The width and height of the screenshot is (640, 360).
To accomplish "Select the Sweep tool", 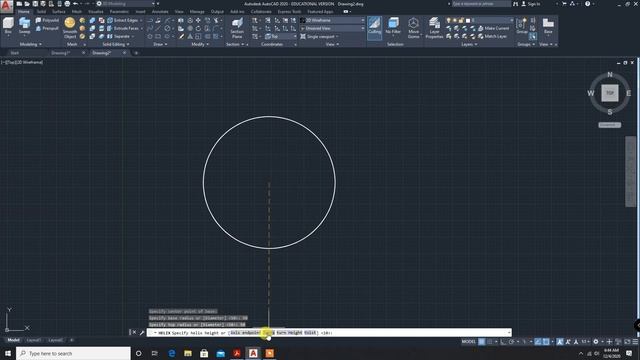I will (24, 26).
